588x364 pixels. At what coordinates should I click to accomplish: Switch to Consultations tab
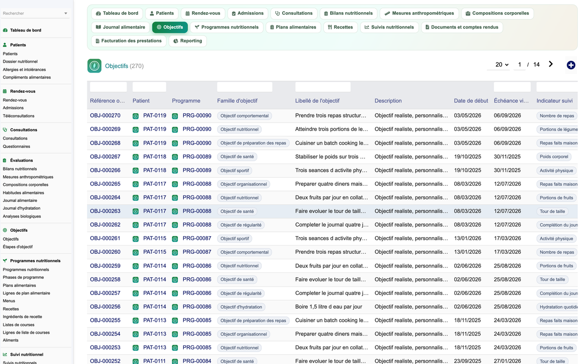point(294,13)
